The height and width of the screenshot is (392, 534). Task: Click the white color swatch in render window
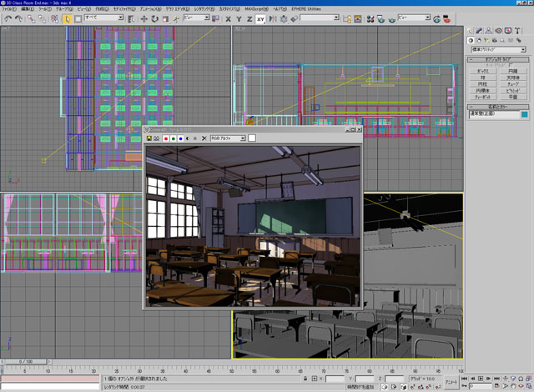(x=252, y=138)
